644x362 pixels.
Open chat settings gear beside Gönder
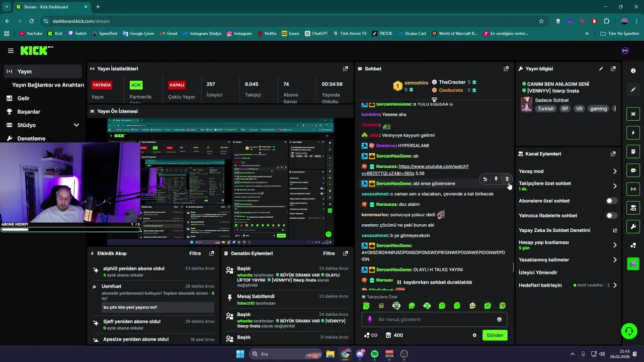[x=474, y=335]
